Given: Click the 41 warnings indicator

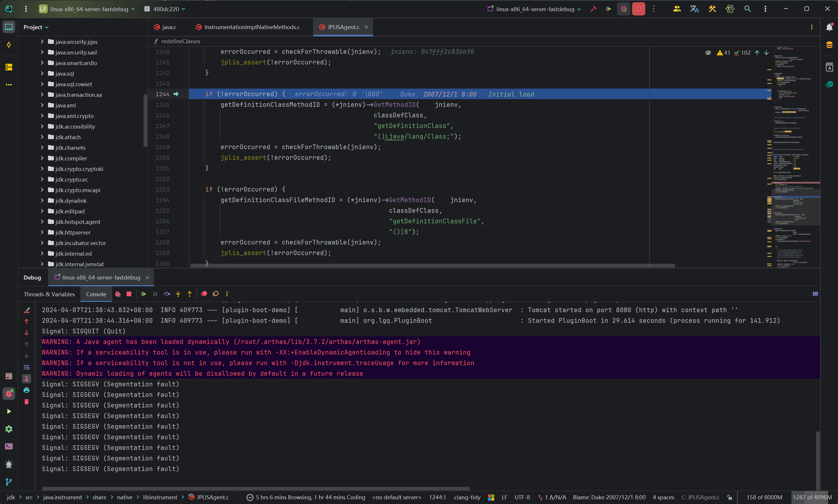Looking at the screenshot, I should pyautogui.click(x=723, y=53).
